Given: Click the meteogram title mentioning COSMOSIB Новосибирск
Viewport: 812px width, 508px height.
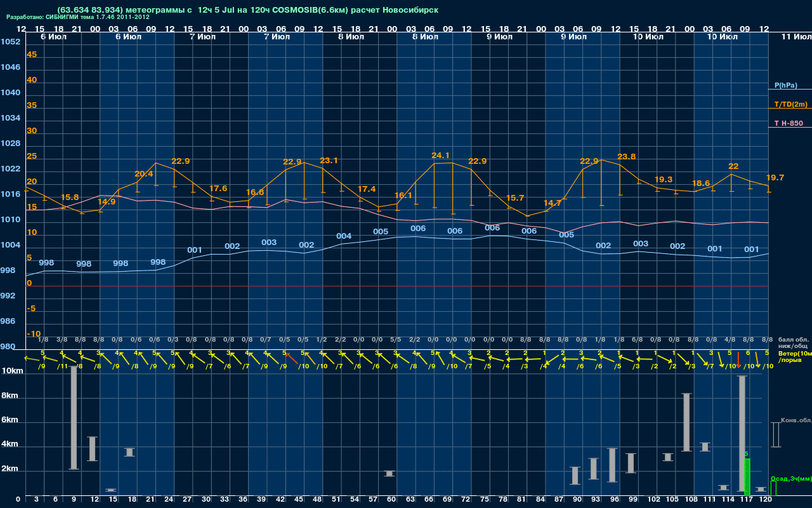Looking at the screenshot, I should click(247, 10).
